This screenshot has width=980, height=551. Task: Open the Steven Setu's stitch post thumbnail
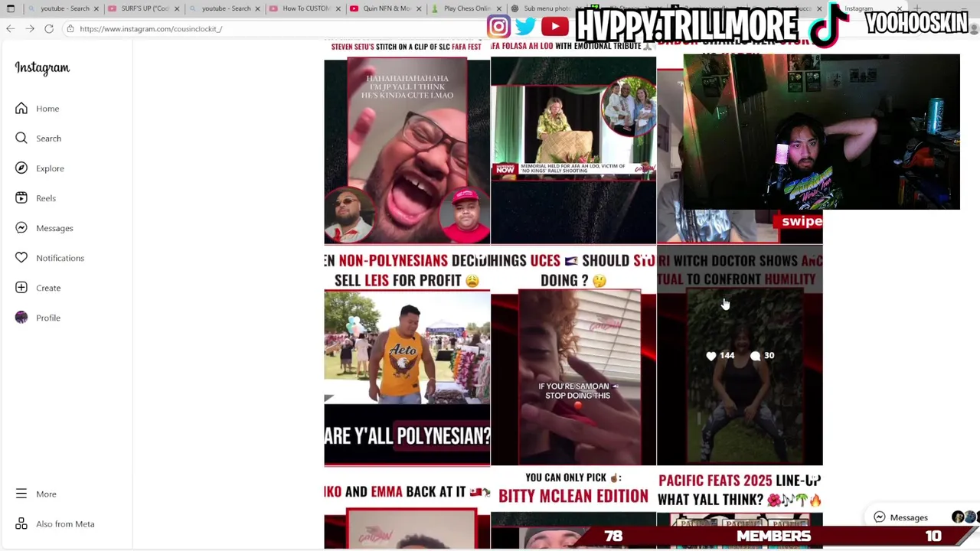click(x=407, y=142)
